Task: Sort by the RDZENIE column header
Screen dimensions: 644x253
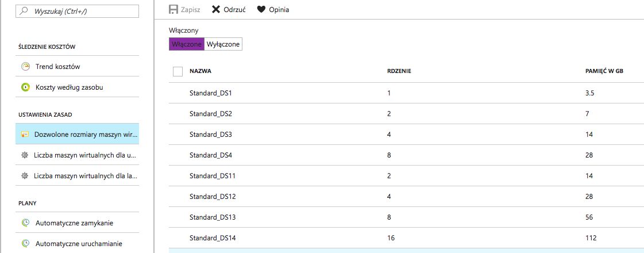Action: 399,71
